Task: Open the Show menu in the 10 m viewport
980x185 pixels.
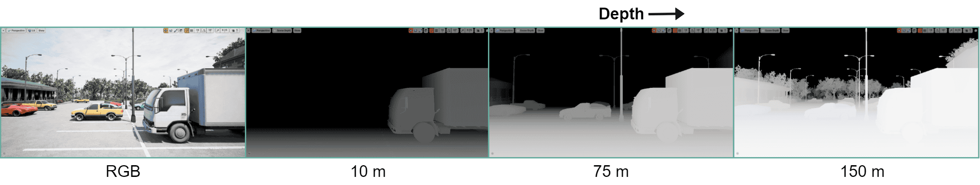Action: point(297,31)
